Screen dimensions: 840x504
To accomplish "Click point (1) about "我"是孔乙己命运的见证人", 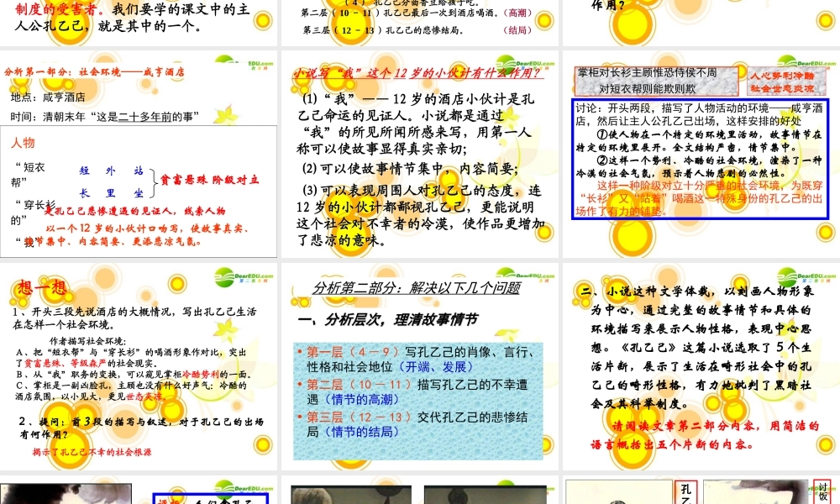I will pyautogui.click(x=417, y=123).
